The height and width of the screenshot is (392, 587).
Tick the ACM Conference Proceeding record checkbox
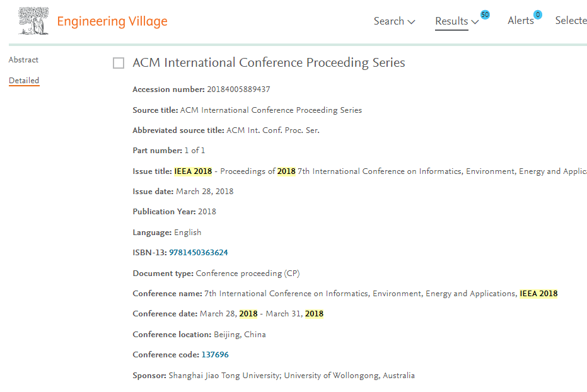119,63
